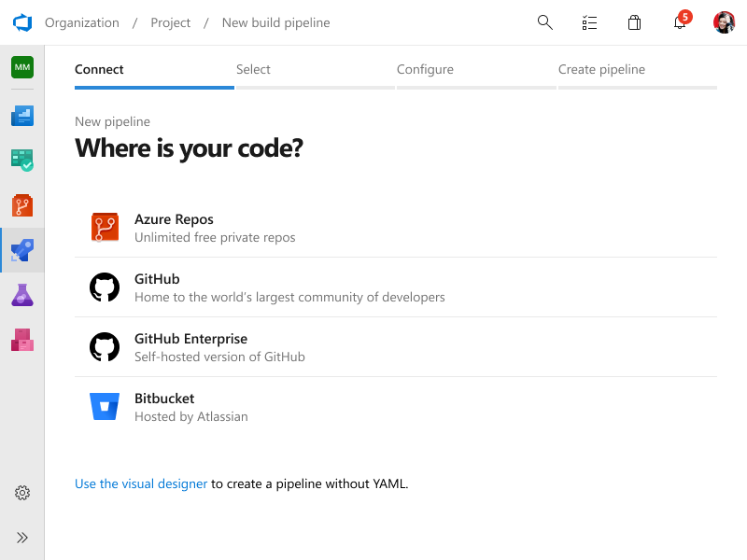Open the Configure step

(425, 69)
